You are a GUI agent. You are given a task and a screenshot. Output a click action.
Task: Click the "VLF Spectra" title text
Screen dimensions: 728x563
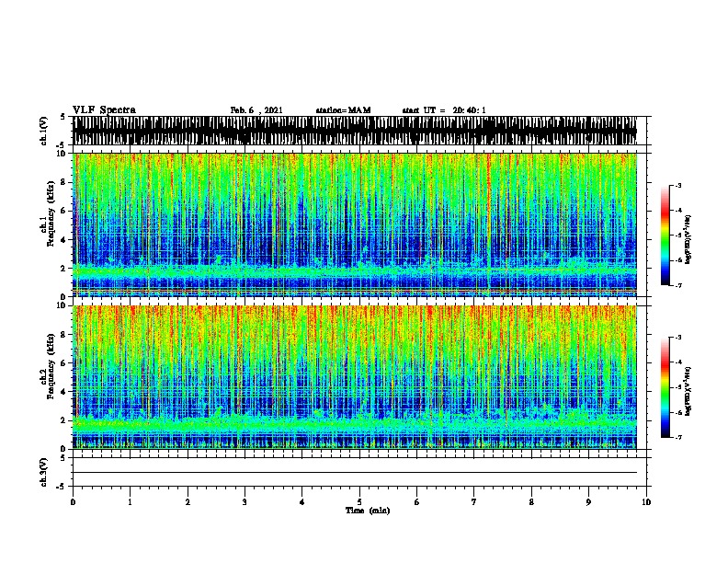[x=104, y=110]
